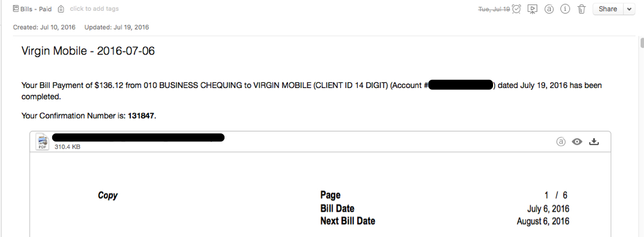
Task: Toggle the reminder alarm clock icon
Action: [517, 9]
